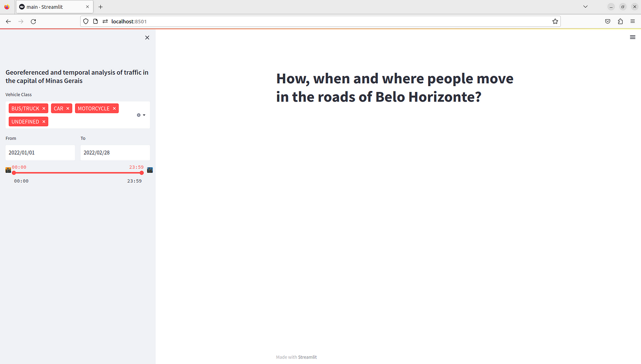Click the MOTORCYCLE tag label
Viewport: 641px width, 364px height.
(94, 108)
